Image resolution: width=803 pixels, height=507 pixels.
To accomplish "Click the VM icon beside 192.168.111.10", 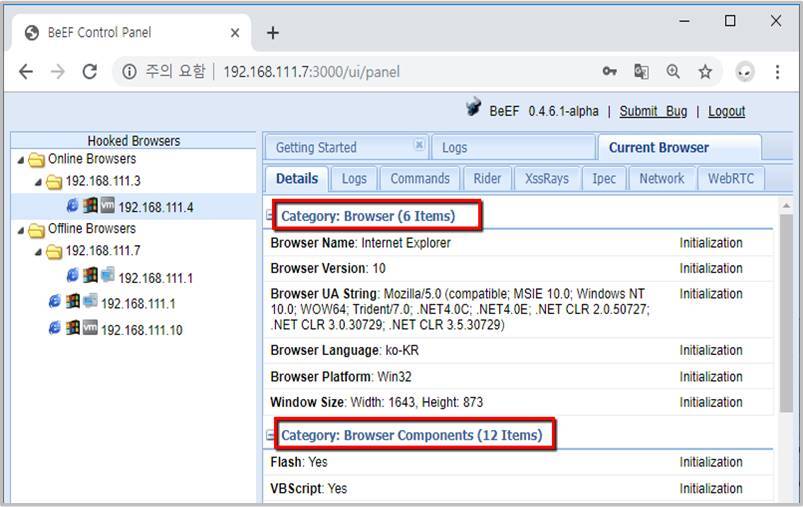I will pos(90,327).
